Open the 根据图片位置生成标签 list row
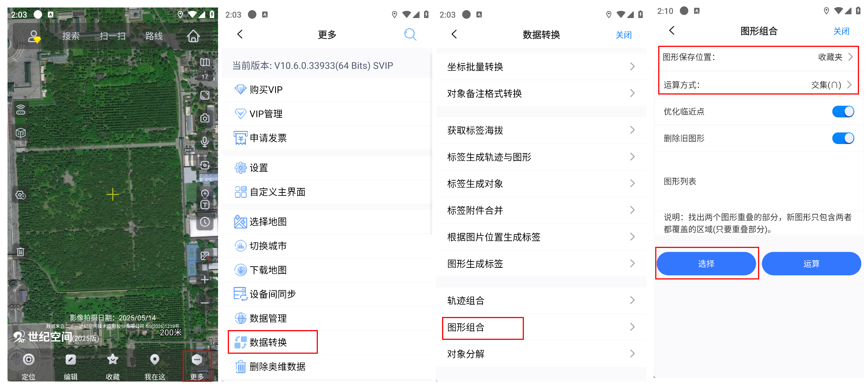Image resolution: width=868 pixels, height=389 pixels. pyautogui.click(x=541, y=237)
